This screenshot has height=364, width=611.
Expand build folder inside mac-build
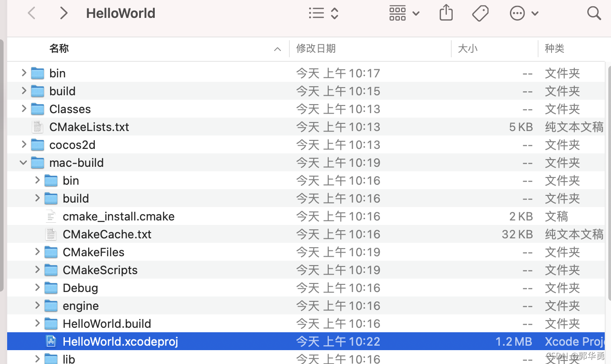coord(38,198)
